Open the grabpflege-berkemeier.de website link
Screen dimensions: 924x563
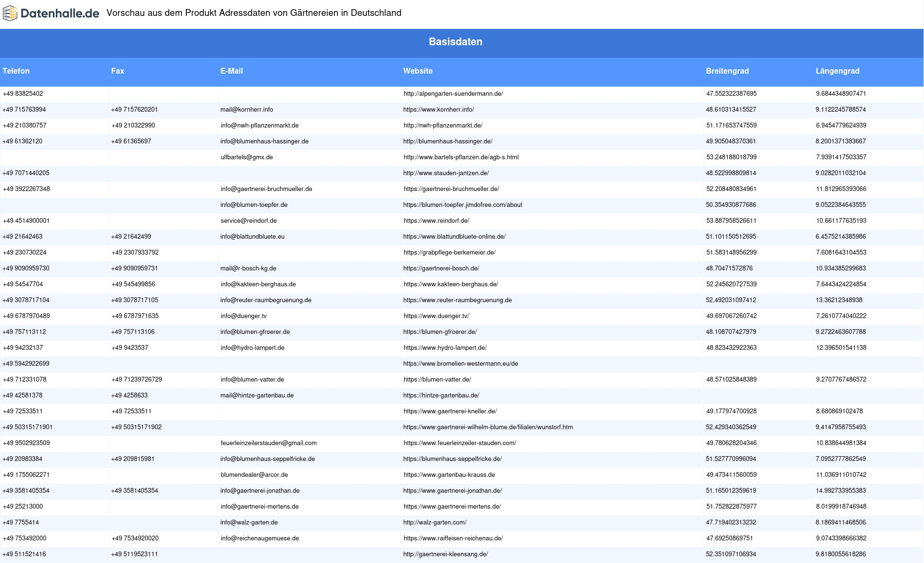(449, 253)
